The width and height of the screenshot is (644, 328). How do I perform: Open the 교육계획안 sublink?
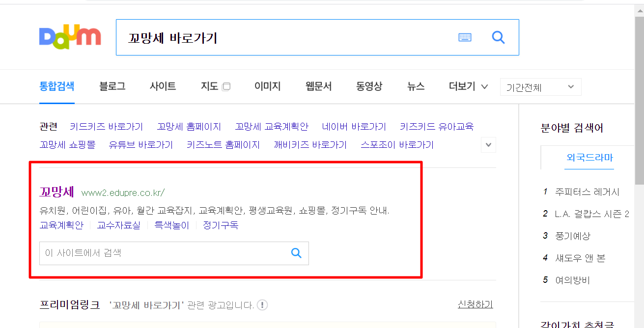click(x=61, y=225)
